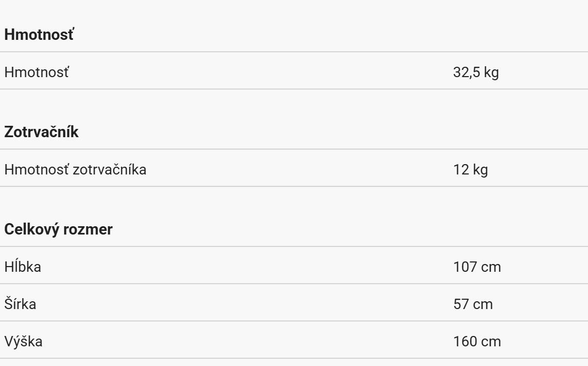Click the Zotrvačník section heading

point(41,132)
